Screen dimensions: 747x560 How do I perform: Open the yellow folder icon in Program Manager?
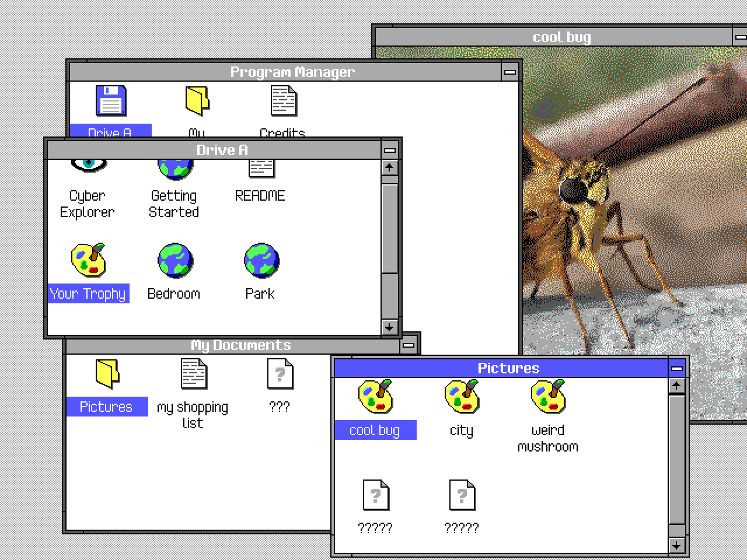[x=197, y=101]
